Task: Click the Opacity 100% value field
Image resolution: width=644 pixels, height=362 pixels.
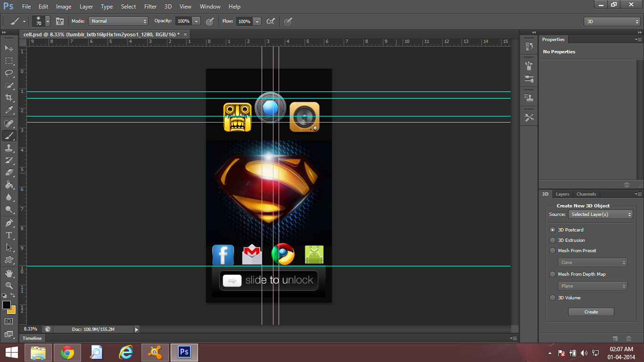Action: pyautogui.click(x=184, y=21)
